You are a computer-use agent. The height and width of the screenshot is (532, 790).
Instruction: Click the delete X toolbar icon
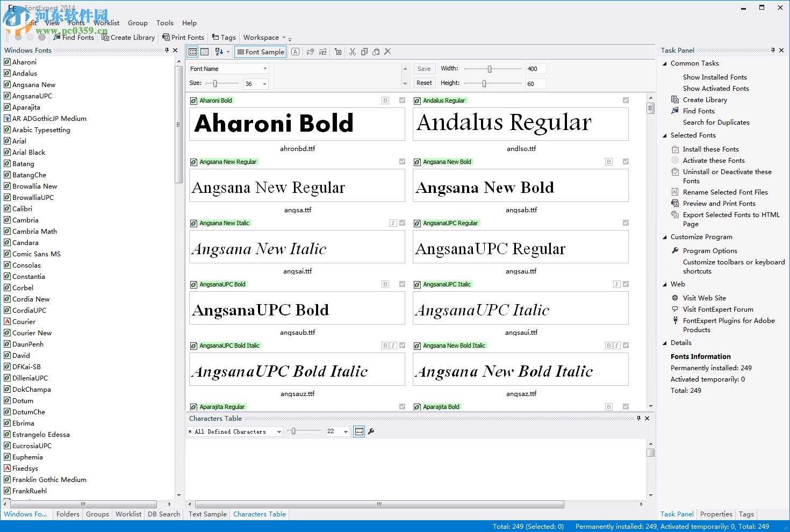[387, 52]
